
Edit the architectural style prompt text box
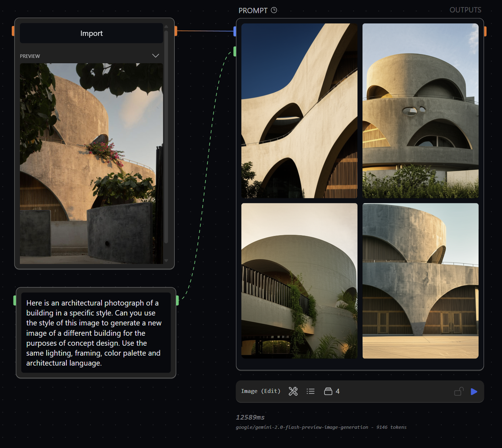[96, 333]
